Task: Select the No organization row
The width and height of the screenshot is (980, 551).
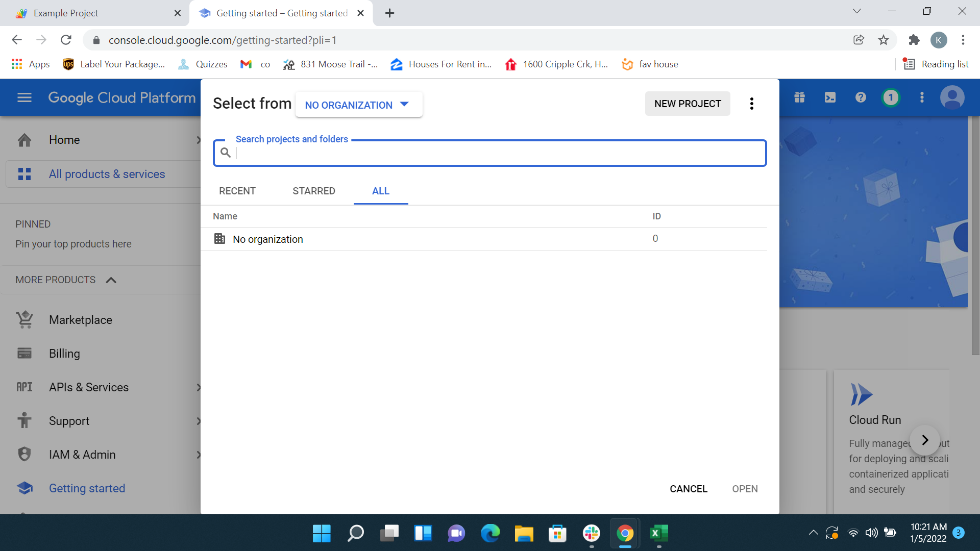Action: coord(484,239)
